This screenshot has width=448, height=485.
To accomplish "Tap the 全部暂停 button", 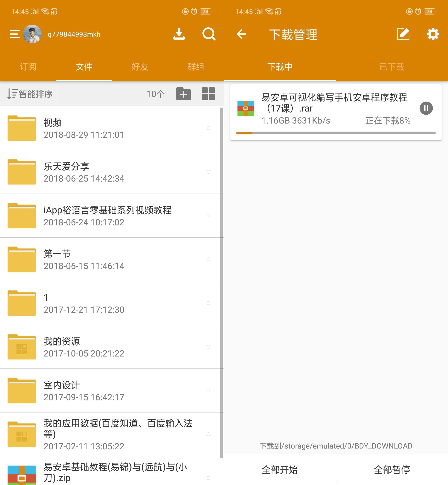I will coord(392,469).
